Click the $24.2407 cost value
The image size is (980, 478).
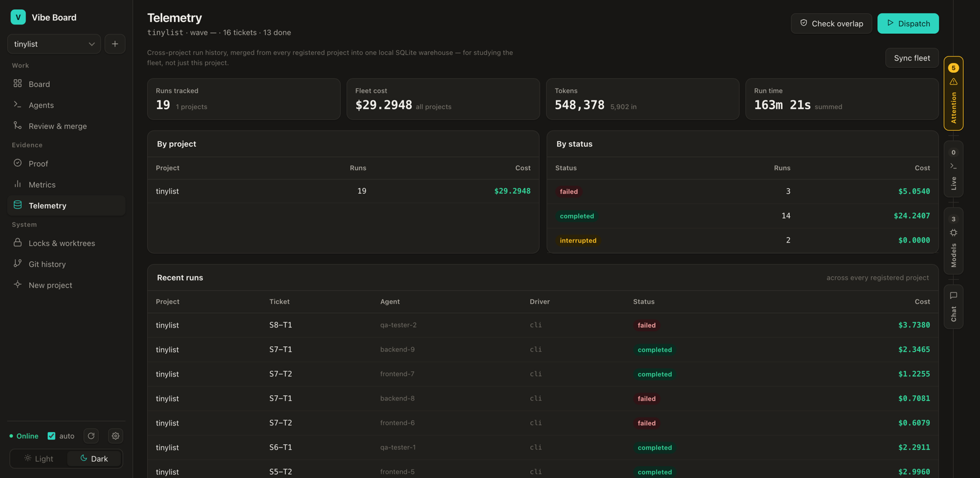(912, 216)
